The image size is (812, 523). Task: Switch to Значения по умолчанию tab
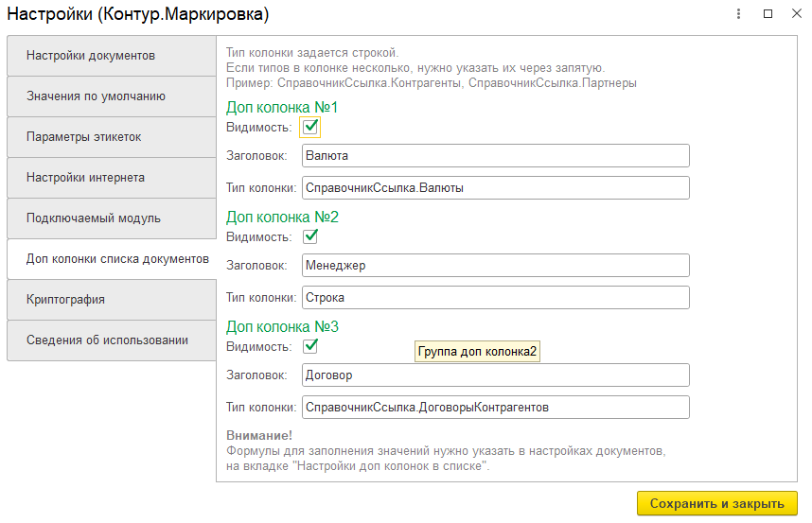112,96
